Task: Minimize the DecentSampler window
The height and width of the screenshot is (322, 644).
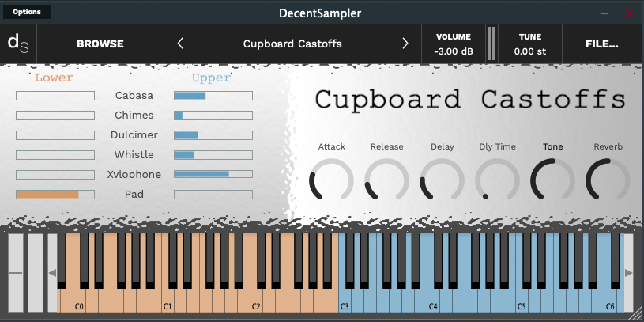Action: click(604, 13)
